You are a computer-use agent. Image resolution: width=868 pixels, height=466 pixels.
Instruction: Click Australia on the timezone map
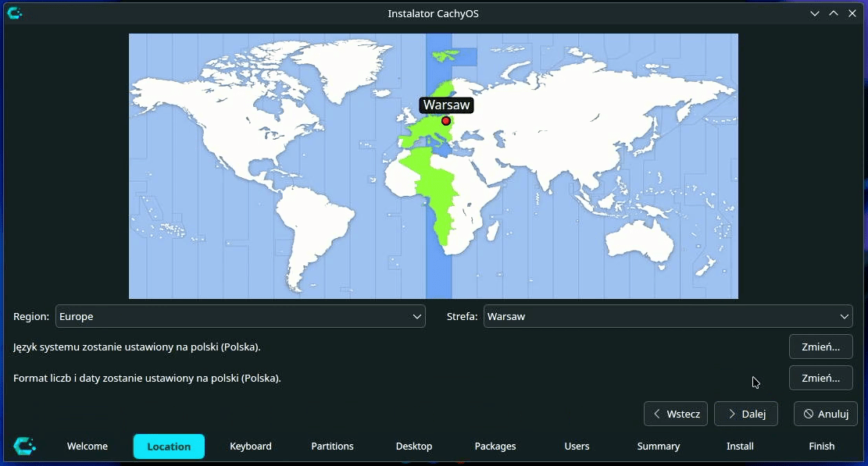click(x=639, y=240)
